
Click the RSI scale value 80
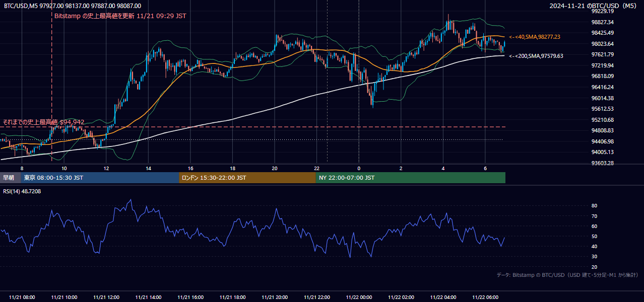(594, 206)
